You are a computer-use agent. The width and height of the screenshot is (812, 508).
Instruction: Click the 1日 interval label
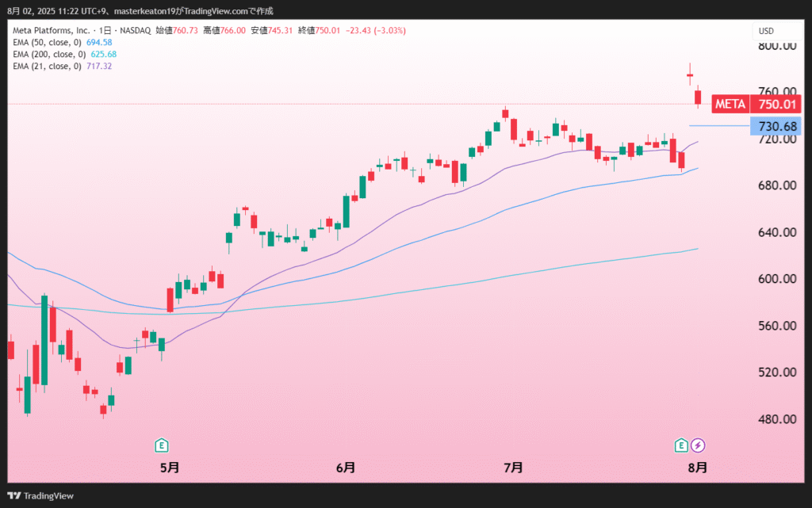tap(105, 31)
